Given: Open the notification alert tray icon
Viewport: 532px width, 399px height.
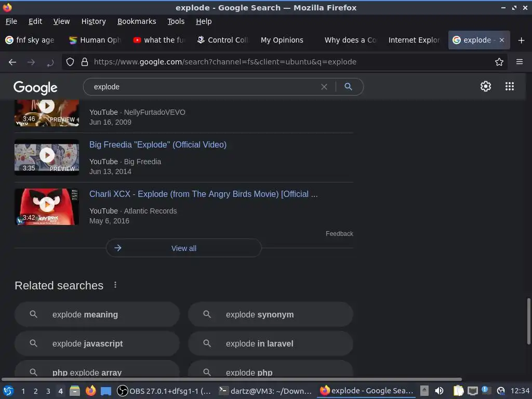Looking at the screenshot, I should tap(486, 390).
